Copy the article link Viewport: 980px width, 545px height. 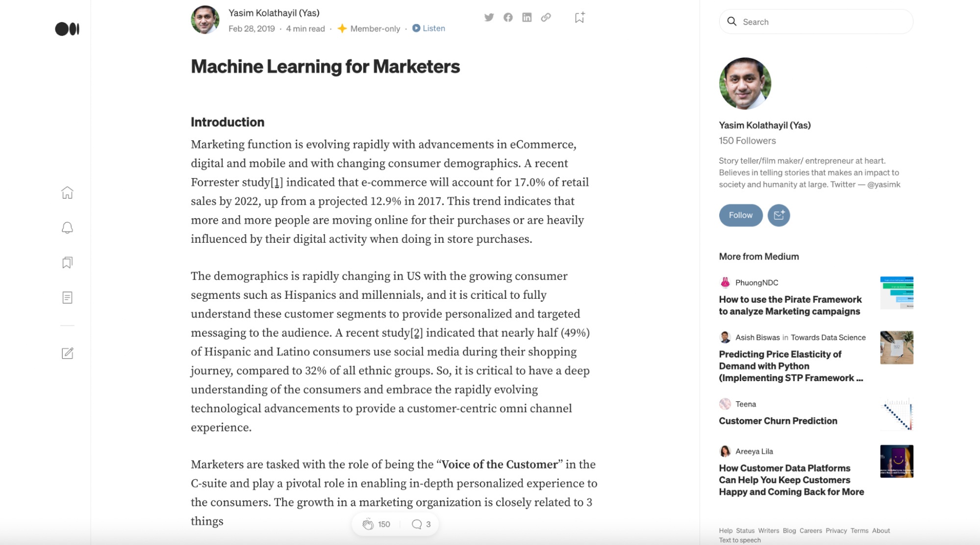tap(546, 17)
